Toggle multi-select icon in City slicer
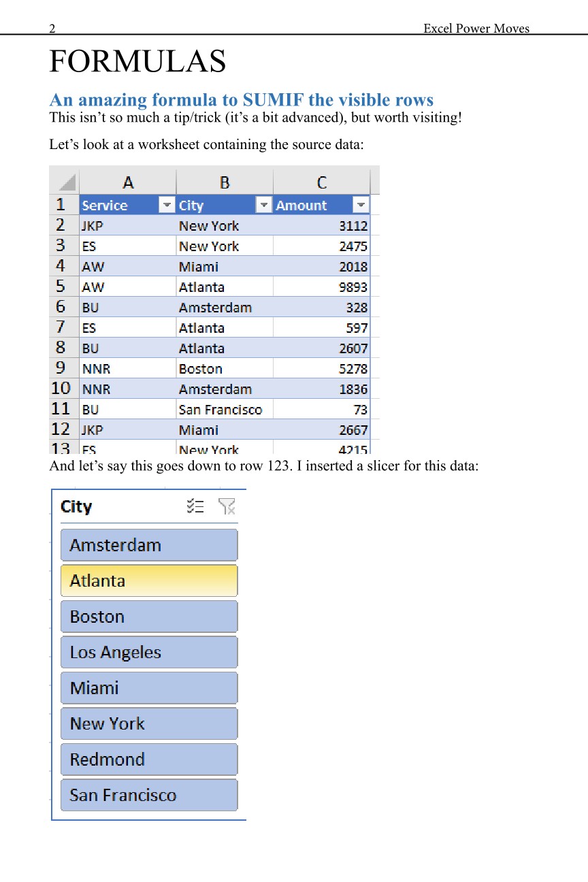The image size is (588, 882). (195, 506)
